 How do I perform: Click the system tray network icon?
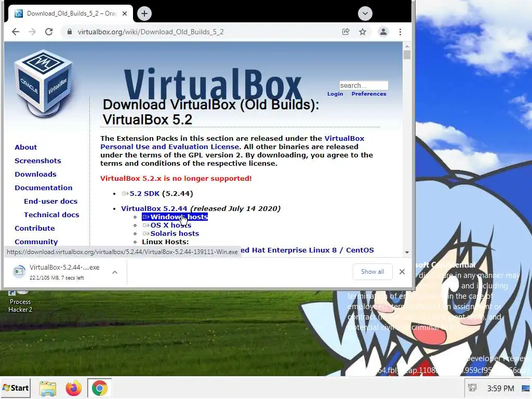coord(472,388)
